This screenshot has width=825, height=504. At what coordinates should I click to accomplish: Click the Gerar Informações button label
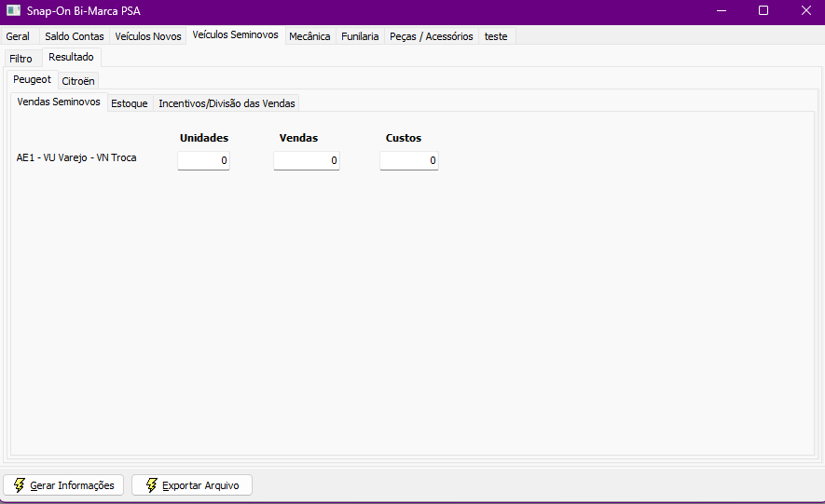click(x=72, y=485)
